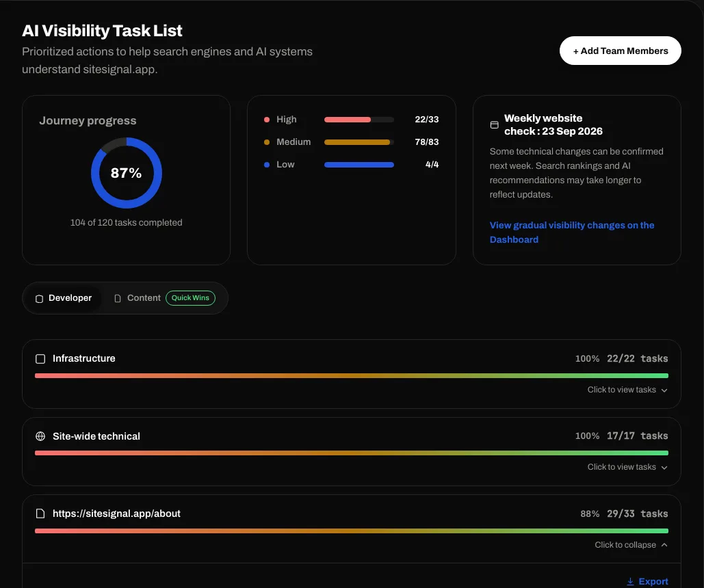
Task: Click the 78/83 Medium count
Action: tap(426, 142)
